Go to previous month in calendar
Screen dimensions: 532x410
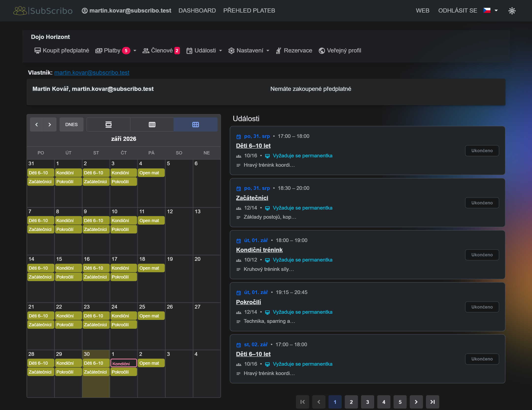[36, 125]
